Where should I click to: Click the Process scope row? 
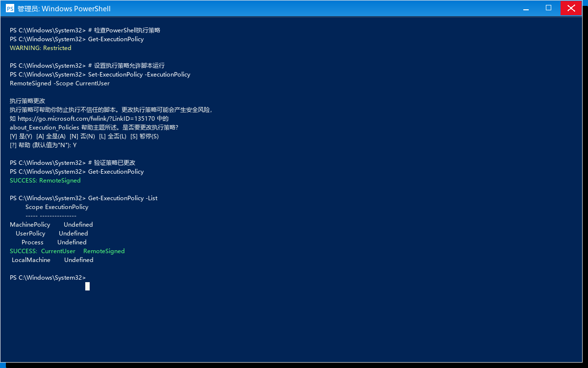[x=54, y=242]
